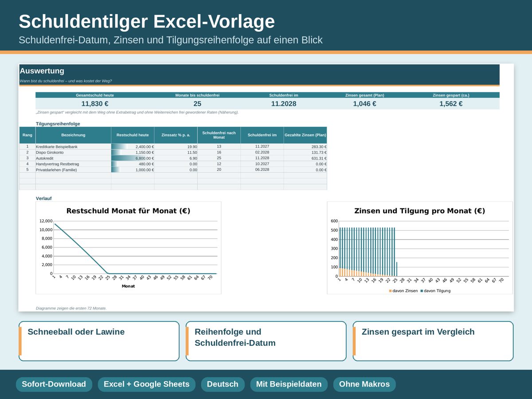Select the 02.2028 Schuldenfrei im cell

point(262,153)
